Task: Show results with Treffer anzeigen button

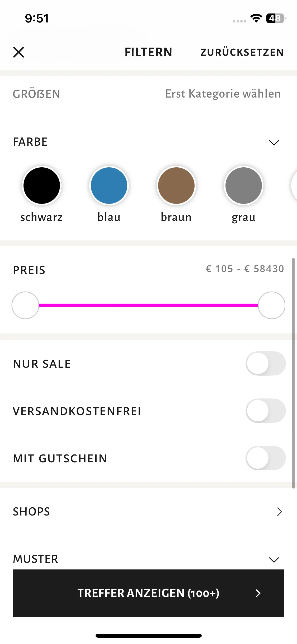Action: click(148, 593)
